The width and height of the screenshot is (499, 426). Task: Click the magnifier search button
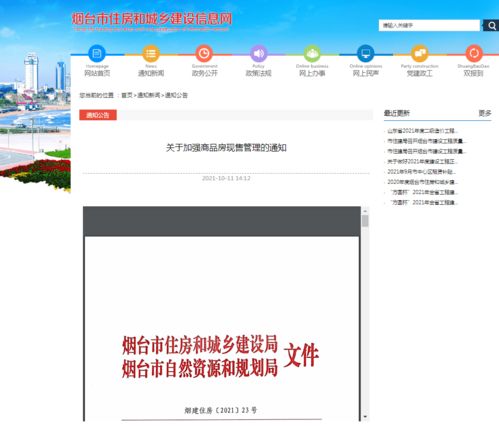(x=491, y=25)
